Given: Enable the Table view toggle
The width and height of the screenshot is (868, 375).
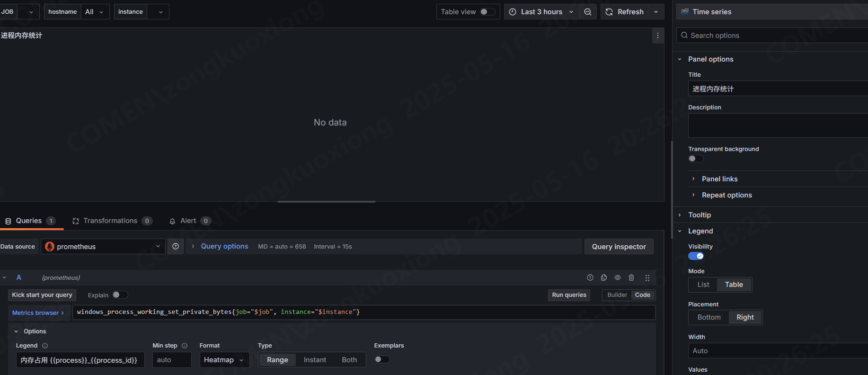Looking at the screenshot, I should (x=487, y=12).
